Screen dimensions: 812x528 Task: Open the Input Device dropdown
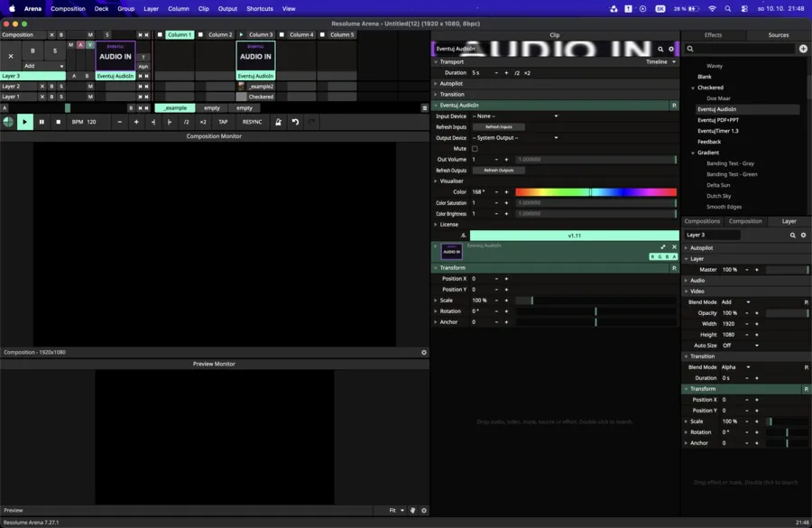click(515, 116)
